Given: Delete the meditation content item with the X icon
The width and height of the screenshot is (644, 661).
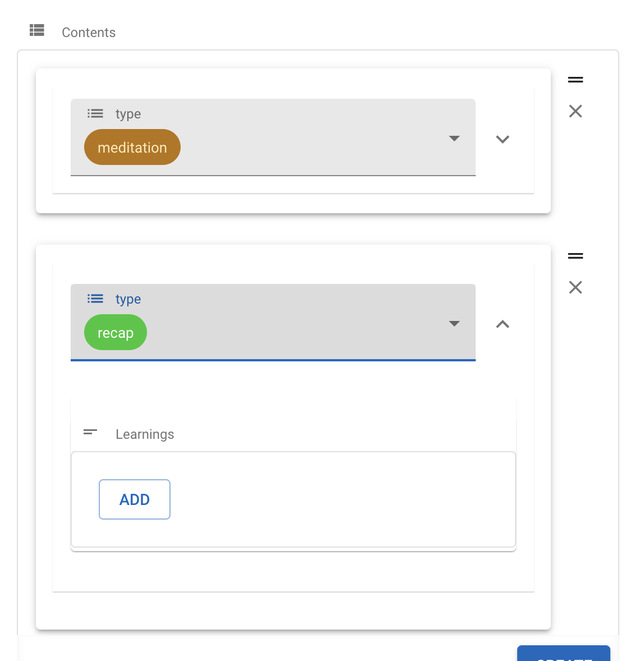Looking at the screenshot, I should click(x=575, y=111).
